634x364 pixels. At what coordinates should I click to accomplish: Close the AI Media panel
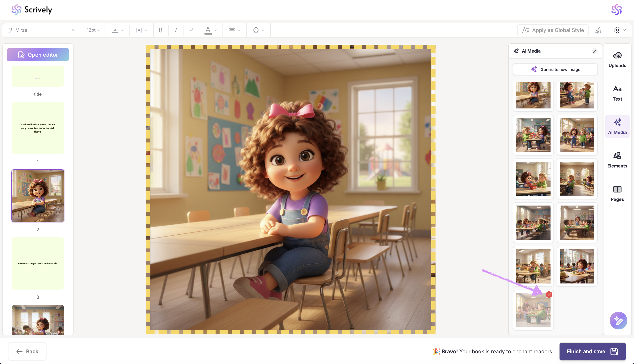[594, 51]
